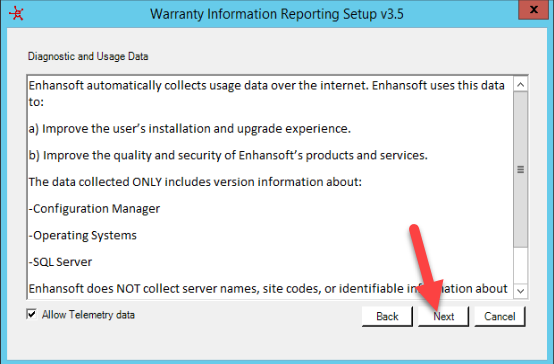Click the window title "Warranty Information Reporting Setup v3.5"

277,14
